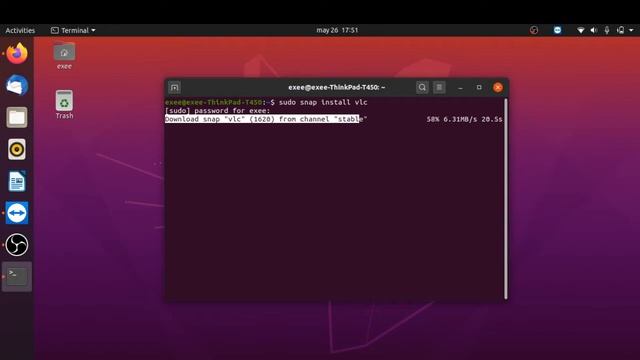This screenshot has width=640, height=360.
Task: Open the Trash icon on desktop
Action: tap(64, 105)
